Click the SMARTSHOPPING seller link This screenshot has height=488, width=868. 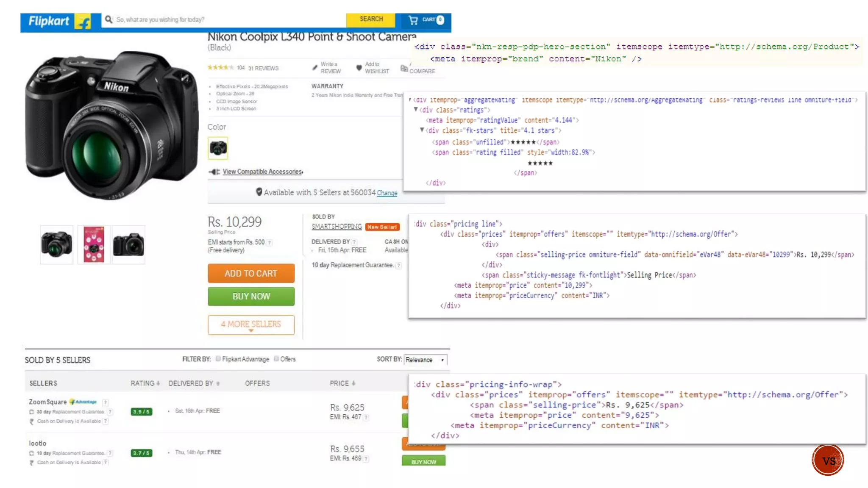(x=337, y=227)
